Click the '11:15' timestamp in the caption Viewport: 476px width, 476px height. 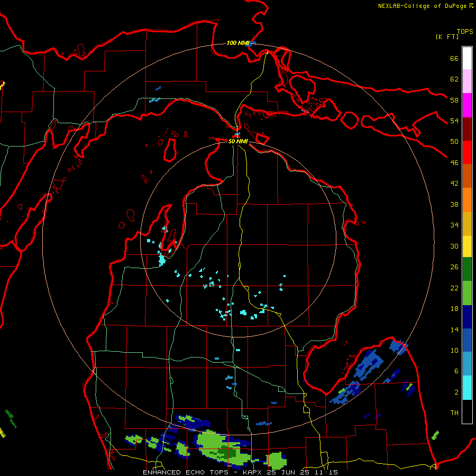[326, 472]
